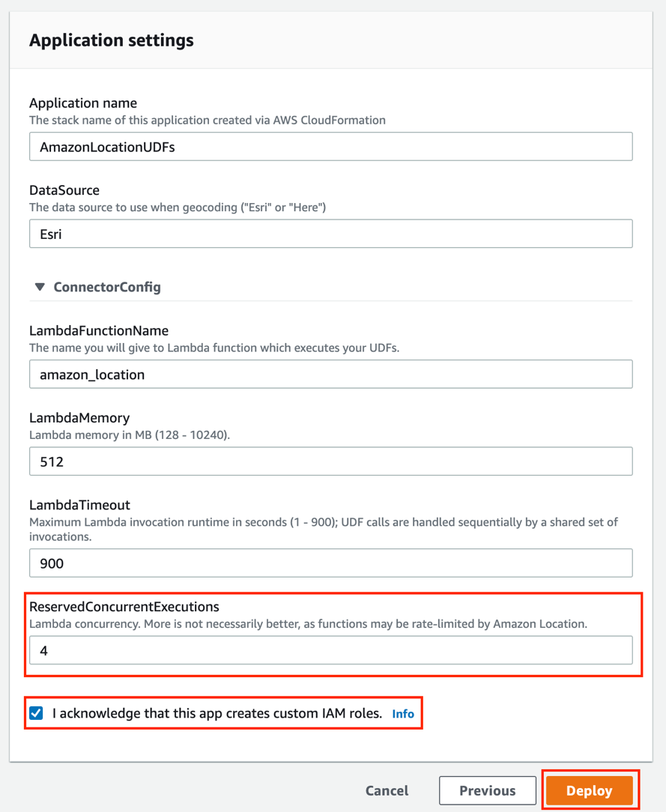Select the Application name input field
This screenshot has height=812, width=666.
(330, 146)
